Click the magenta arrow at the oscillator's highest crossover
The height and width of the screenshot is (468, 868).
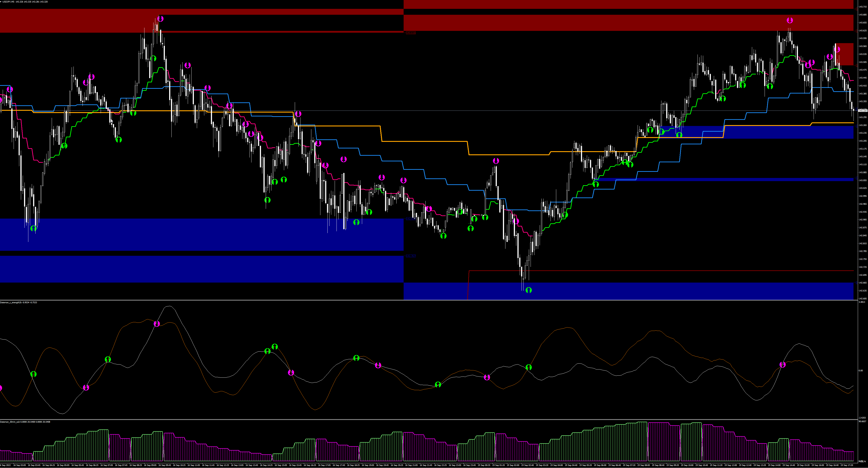[157, 324]
